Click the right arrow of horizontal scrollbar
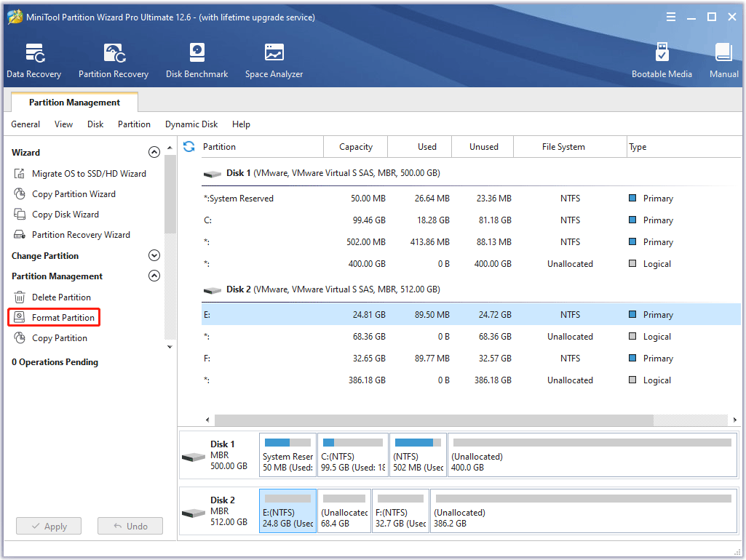Image resolution: width=746 pixels, height=560 pixels. (734, 420)
